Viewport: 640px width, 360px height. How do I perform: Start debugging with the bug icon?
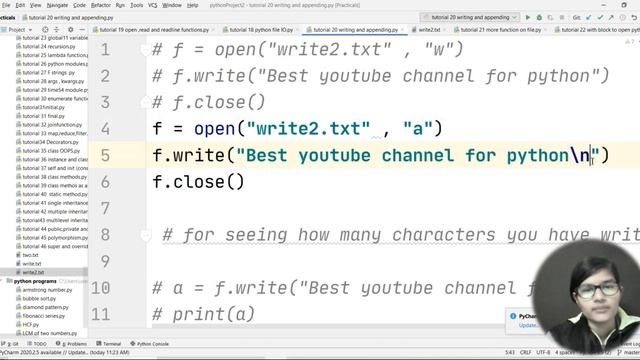click(539, 18)
